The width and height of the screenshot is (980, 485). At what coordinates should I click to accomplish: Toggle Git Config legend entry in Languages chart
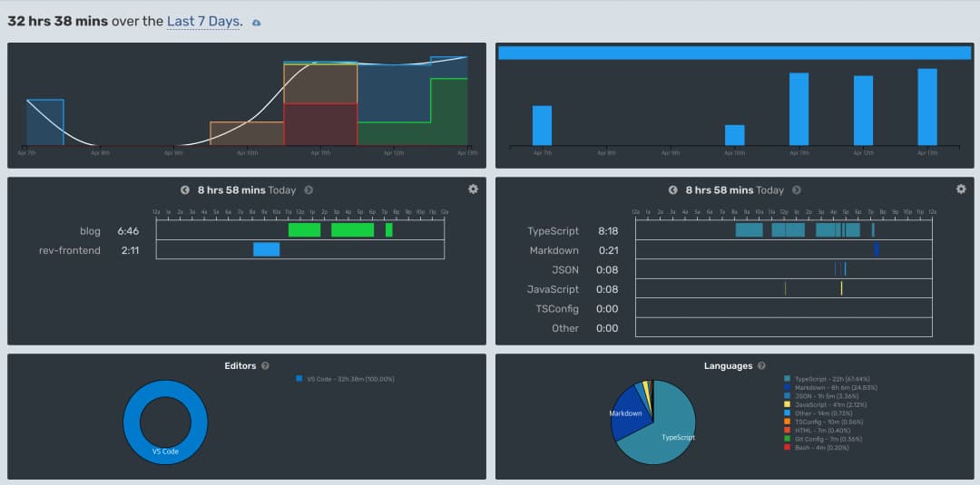[x=825, y=439]
